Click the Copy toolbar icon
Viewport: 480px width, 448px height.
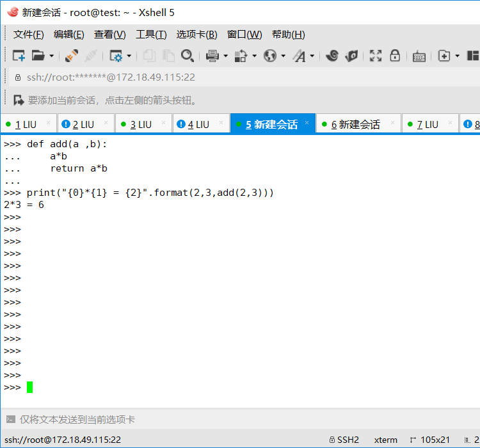pyautogui.click(x=149, y=56)
